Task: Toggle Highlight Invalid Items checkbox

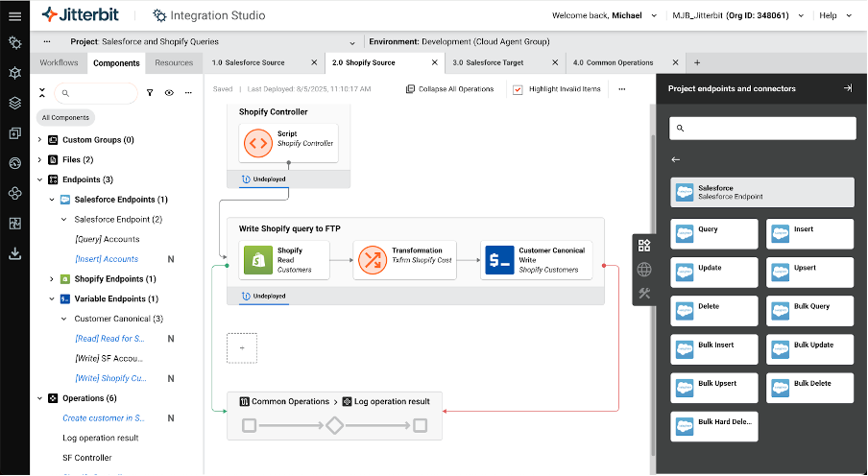Action: click(518, 89)
